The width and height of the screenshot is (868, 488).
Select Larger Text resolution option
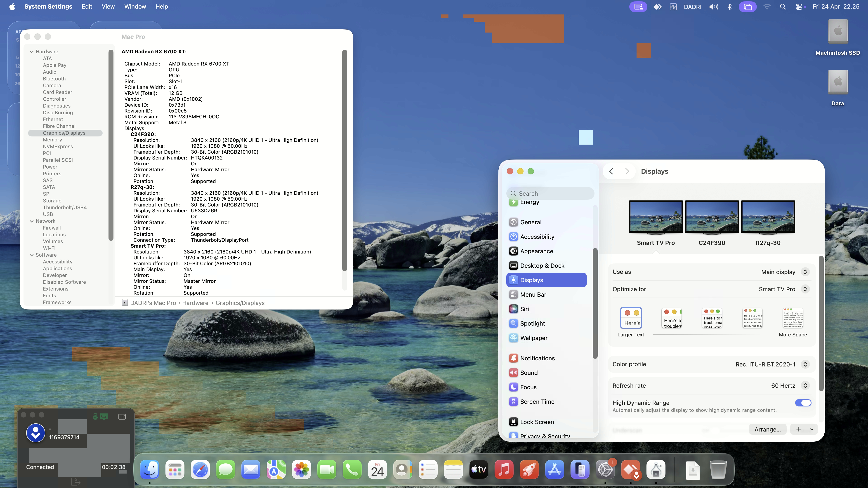pyautogui.click(x=631, y=318)
